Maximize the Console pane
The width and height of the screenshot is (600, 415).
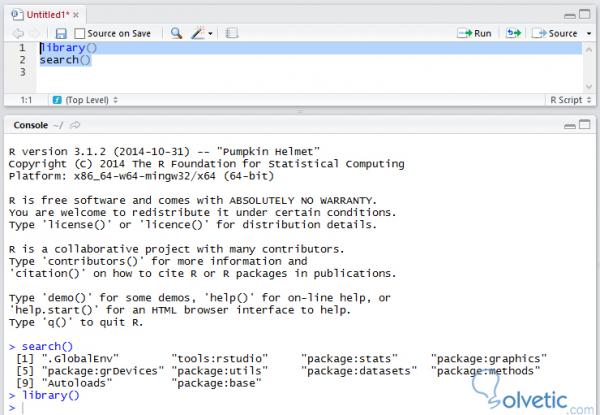pyautogui.click(x=584, y=125)
